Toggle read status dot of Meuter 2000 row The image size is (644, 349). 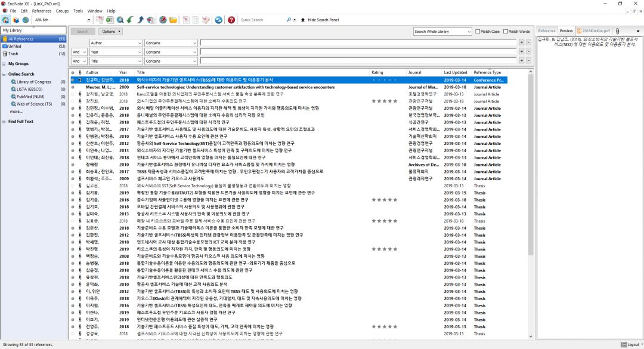73,87
